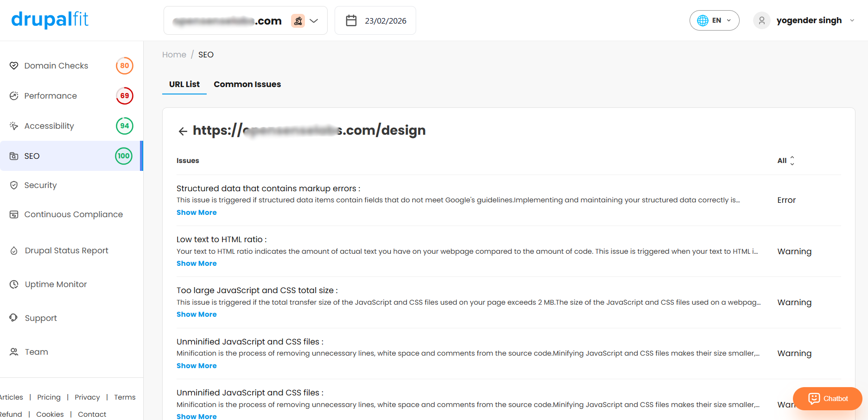868x420 pixels.
Task: Open the Terms footer link
Action: point(125,397)
